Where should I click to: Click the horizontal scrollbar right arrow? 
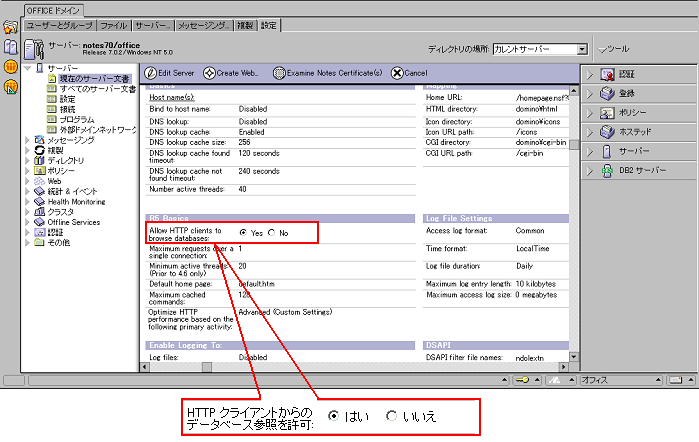pyautogui.click(x=563, y=367)
